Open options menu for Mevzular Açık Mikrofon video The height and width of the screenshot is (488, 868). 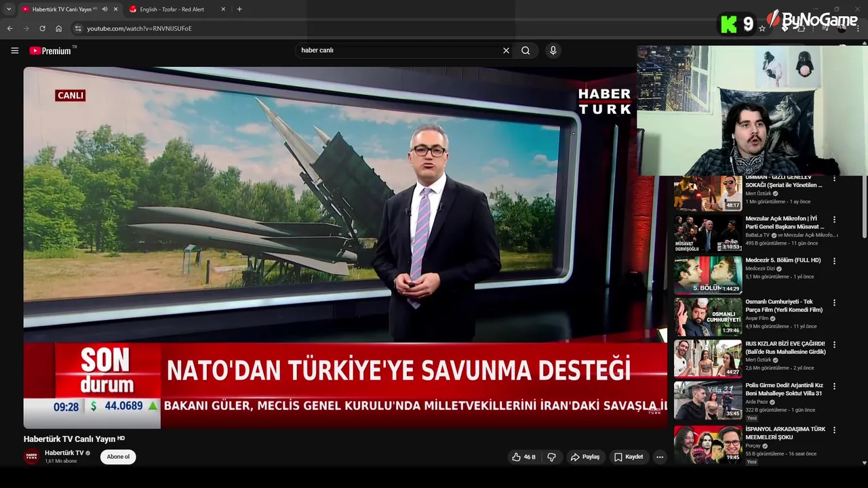coord(834,220)
